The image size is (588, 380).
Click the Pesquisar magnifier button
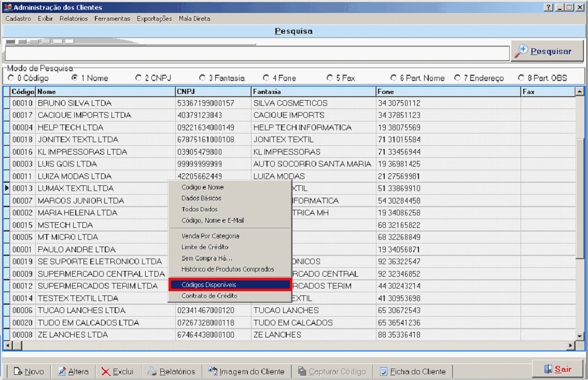[547, 51]
